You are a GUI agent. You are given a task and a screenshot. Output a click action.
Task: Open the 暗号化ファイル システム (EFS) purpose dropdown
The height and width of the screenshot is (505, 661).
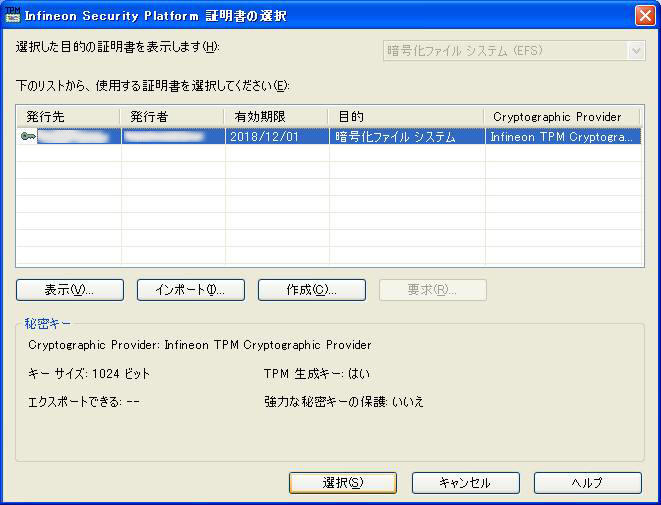[514, 51]
